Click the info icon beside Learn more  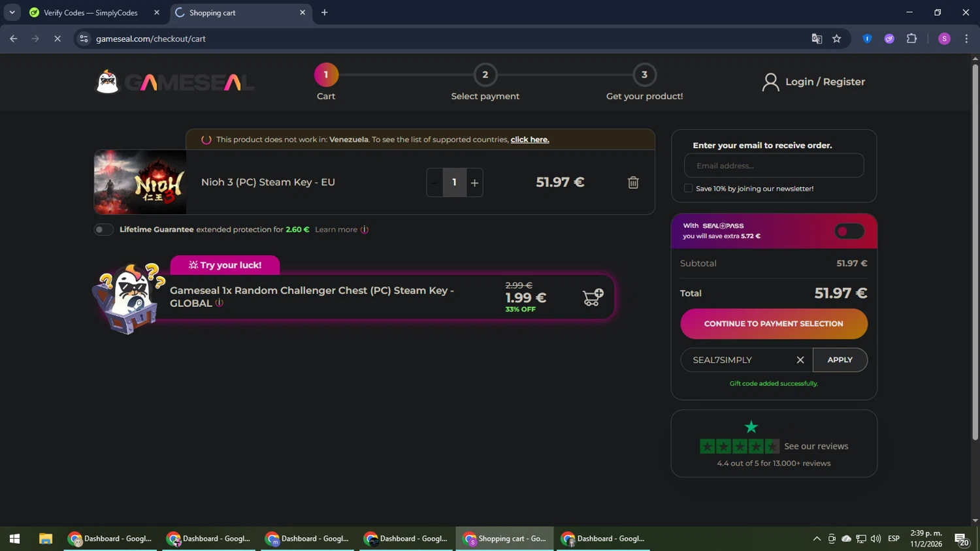[365, 230]
